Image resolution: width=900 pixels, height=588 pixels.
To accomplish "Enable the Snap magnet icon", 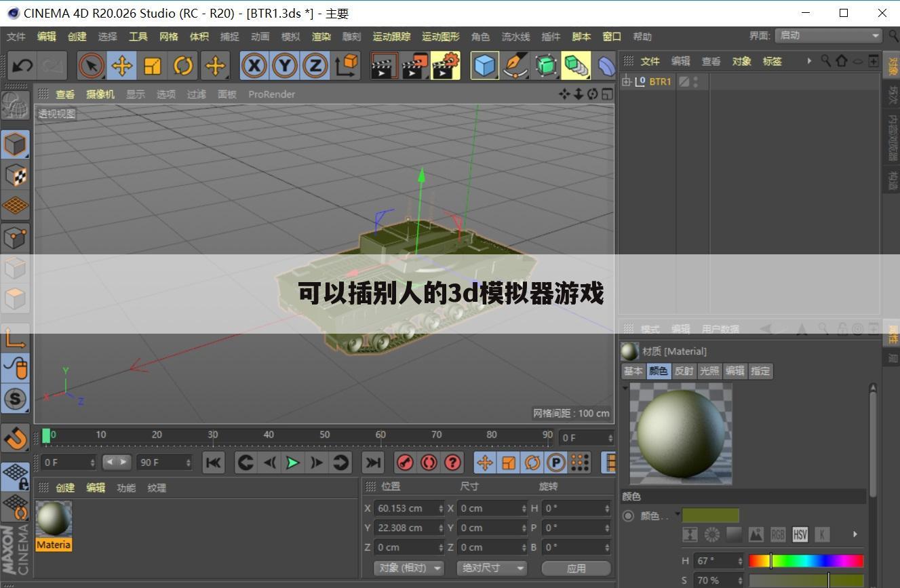I will click(x=15, y=438).
